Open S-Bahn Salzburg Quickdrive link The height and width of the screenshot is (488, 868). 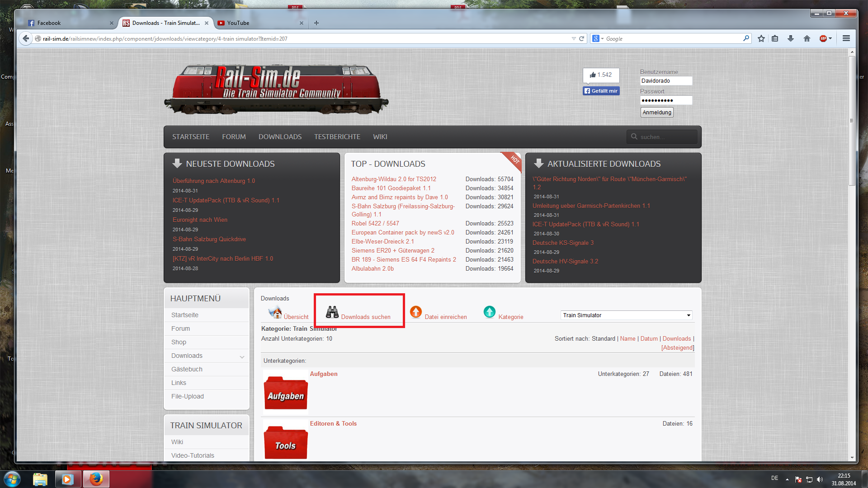point(209,239)
